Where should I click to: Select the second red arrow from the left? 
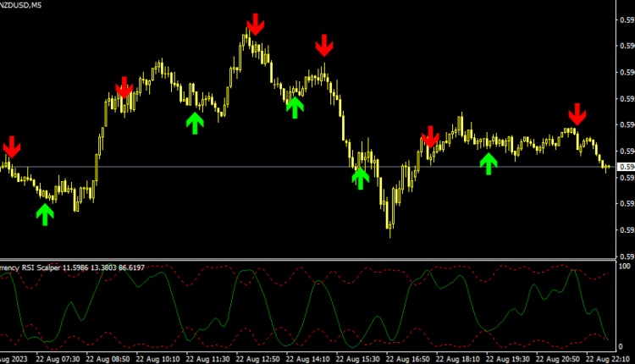(x=124, y=87)
